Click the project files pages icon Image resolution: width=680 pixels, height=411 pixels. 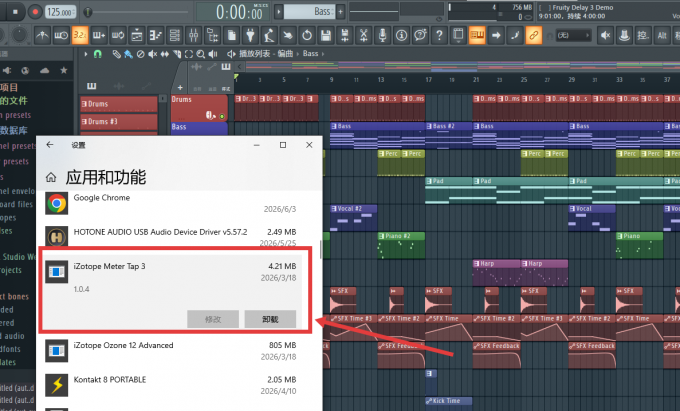(232, 36)
